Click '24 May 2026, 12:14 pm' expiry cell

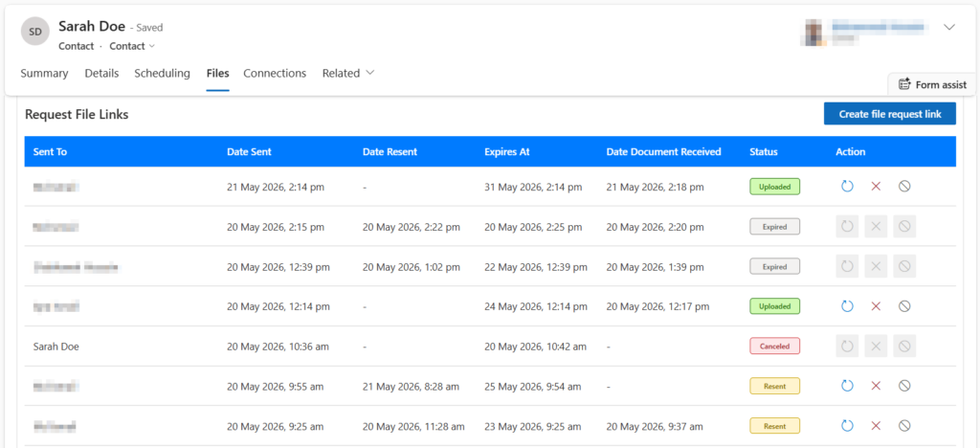pyautogui.click(x=536, y=306)
